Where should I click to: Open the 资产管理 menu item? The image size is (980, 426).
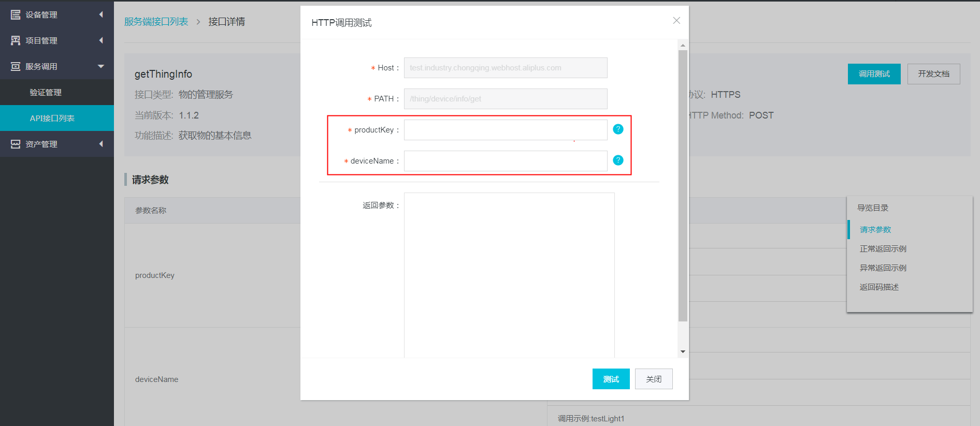[x=57, y=144]
